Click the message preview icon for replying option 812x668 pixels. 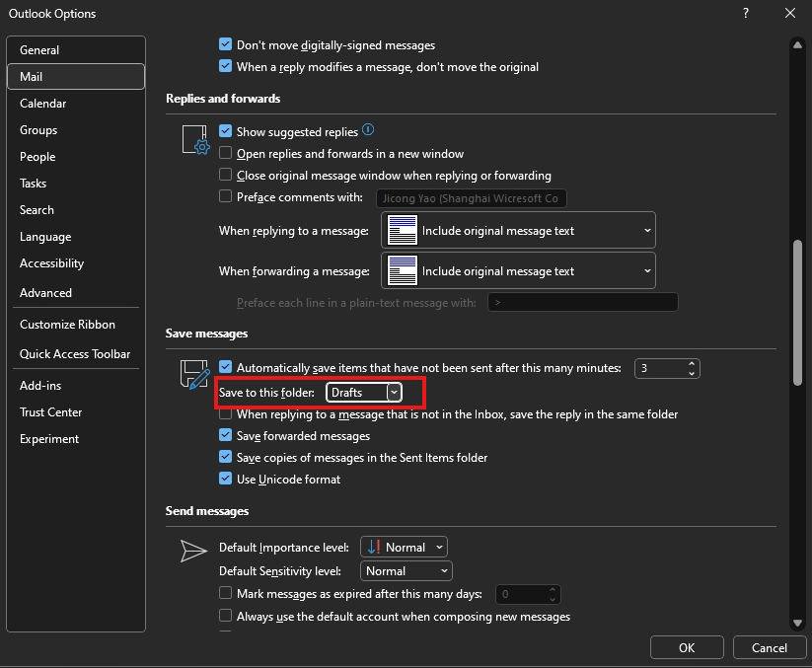click(402, 230)
